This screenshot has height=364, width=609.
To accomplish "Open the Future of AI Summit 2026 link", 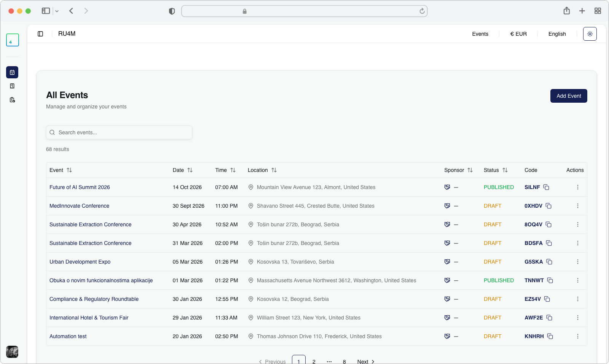I will [x=80, y=187].
